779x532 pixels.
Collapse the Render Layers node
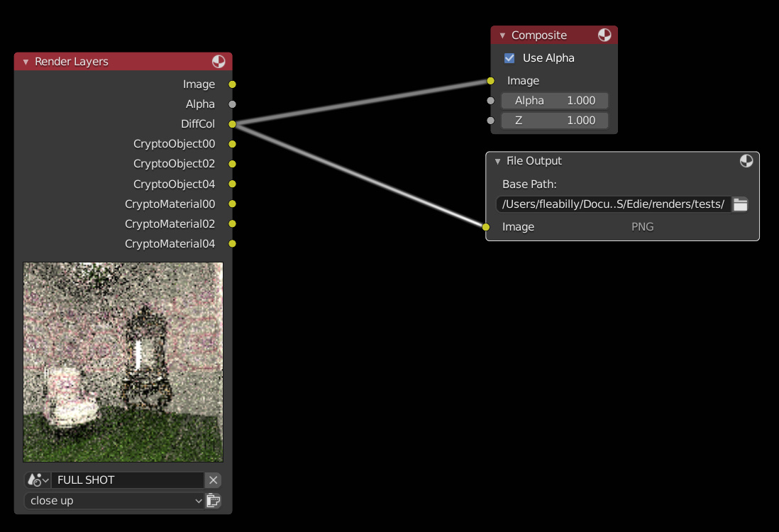pos(26,62)
